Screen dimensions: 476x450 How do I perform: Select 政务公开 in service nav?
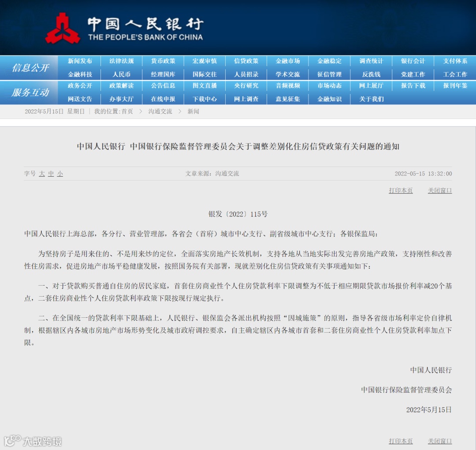[x=80, y=86]
